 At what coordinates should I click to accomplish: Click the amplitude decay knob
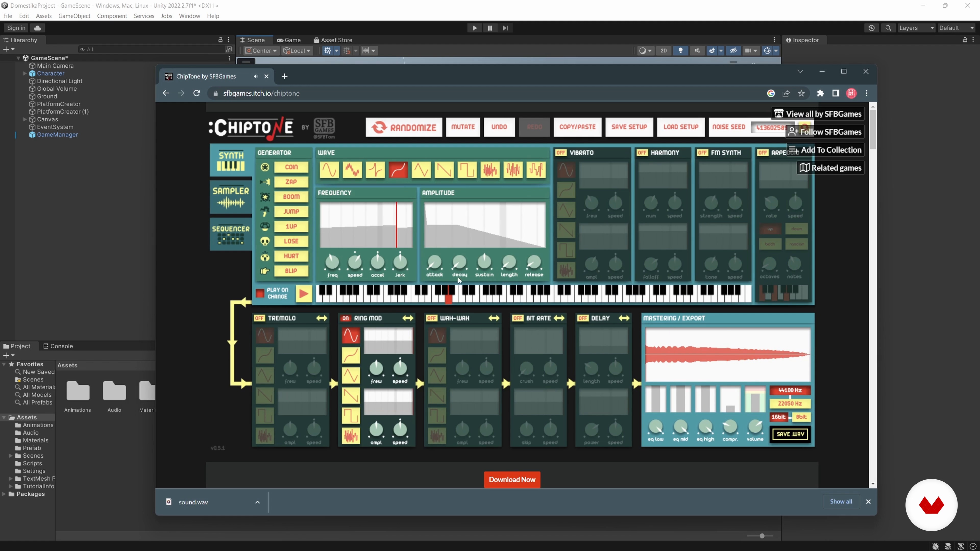(459, 262)
